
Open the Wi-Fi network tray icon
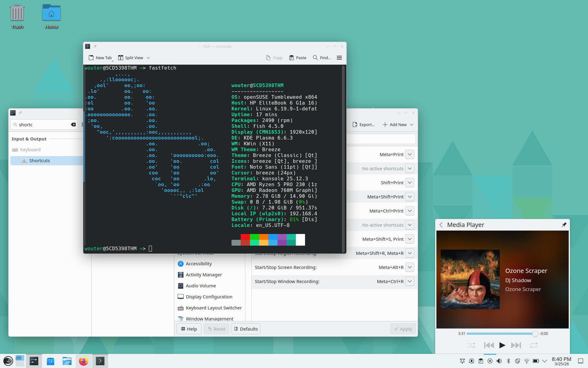click(527, 361)
